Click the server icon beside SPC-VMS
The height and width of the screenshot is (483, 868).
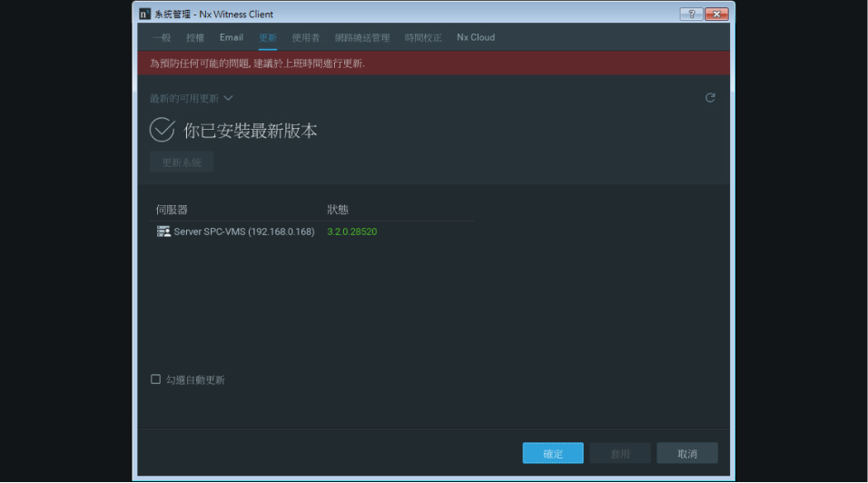(x=163, y=232)
